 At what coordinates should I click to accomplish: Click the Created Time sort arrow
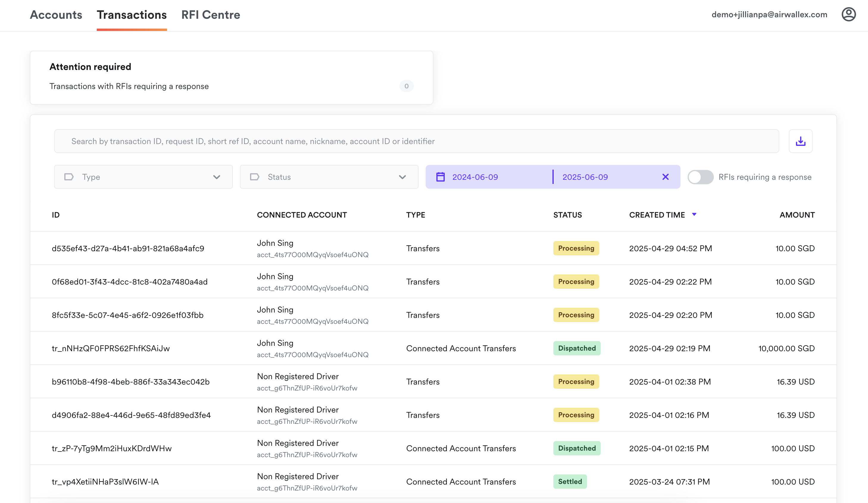pos(694,214)
